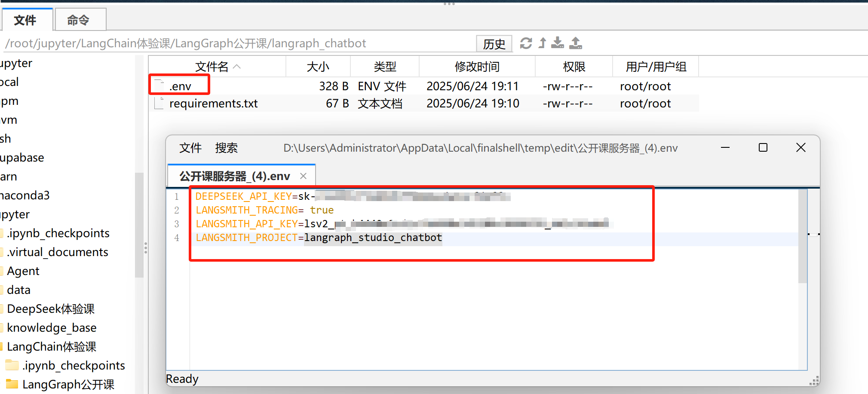Screen dimensions: 868x394
Task: Select the .virtual_documents tree folder
Action: (57, 252)
